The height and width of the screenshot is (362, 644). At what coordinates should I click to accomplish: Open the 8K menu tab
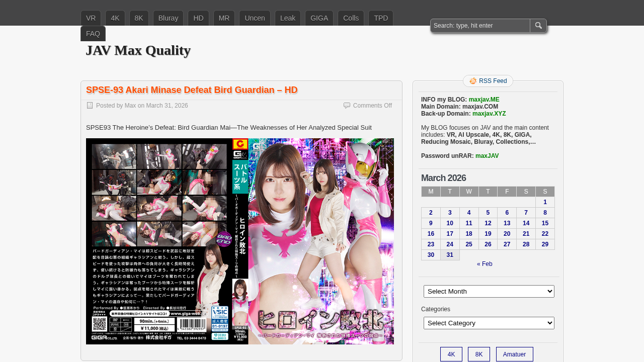[x=139, y=18]
